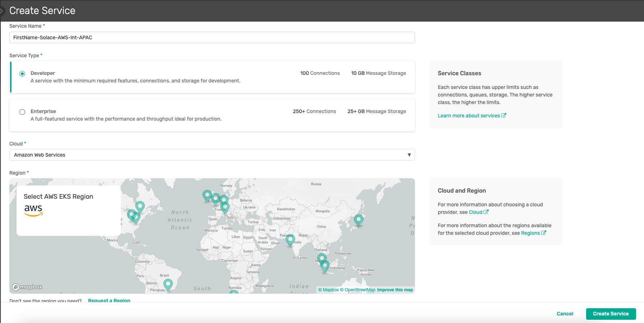Select the Japan region map pin
The image size is (644, 323).
(358, 219)
